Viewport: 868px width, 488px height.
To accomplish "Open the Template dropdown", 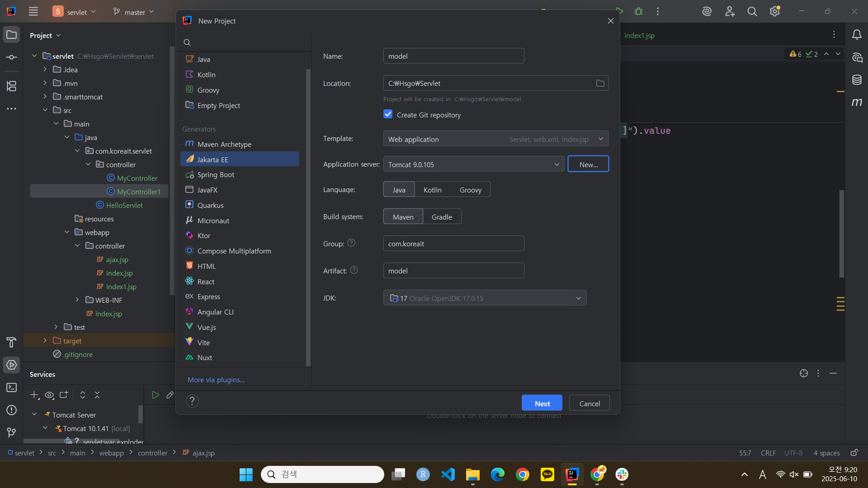I will (495, 139).
